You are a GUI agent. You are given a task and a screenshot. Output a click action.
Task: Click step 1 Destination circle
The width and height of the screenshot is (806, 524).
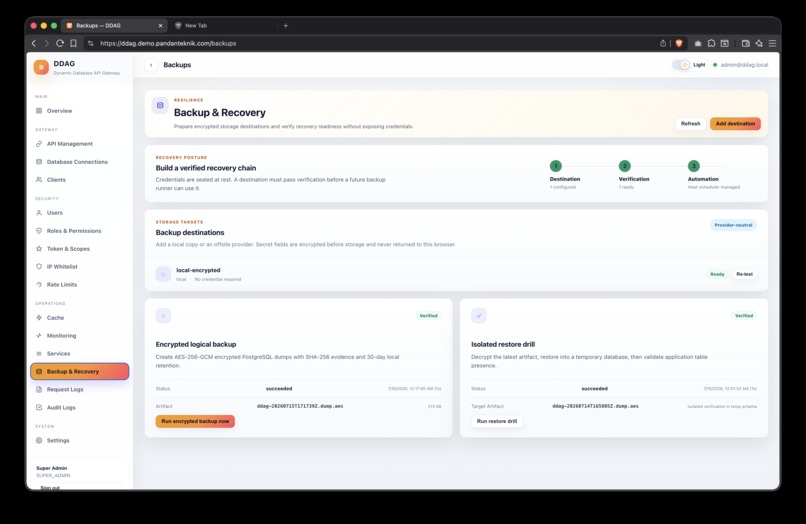pyautogui.click(x=556, y=166)
